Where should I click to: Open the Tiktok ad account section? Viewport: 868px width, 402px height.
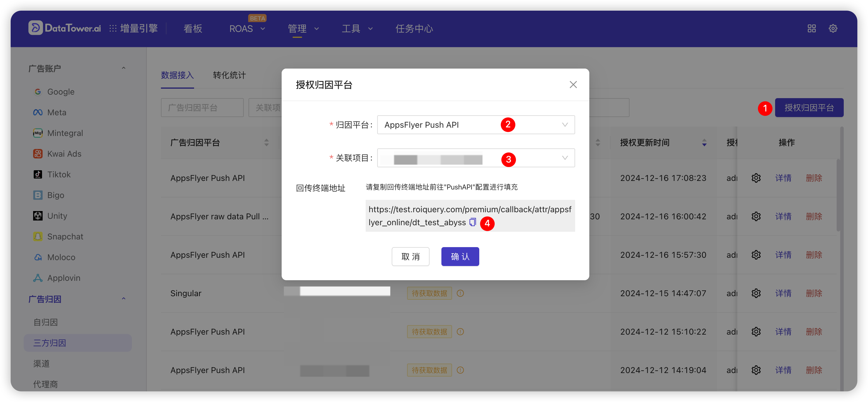click(59, 174)
